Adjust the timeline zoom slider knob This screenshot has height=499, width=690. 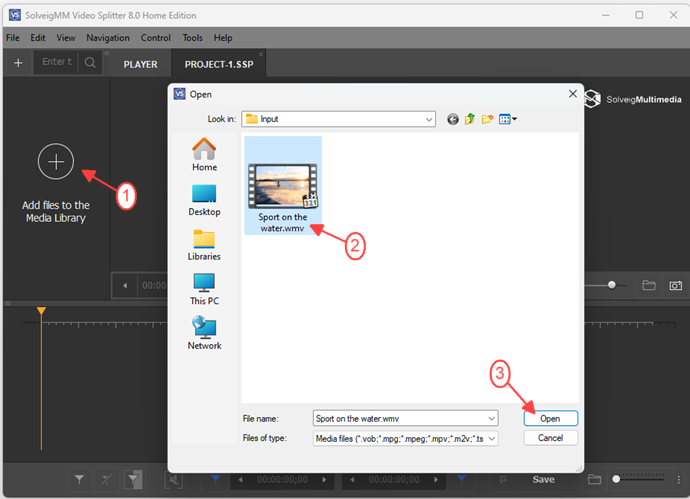point(616,479)
